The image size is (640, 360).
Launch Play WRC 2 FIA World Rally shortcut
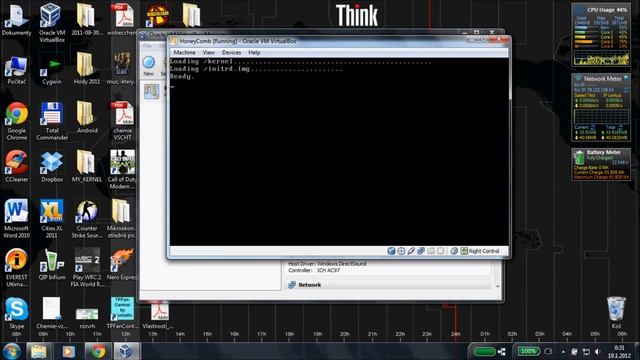tap(87, 267)
